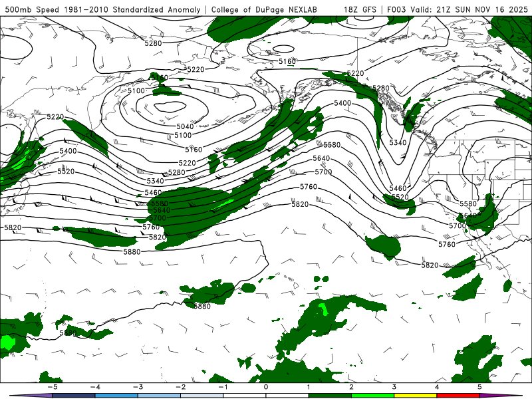The height and width of the screenshot is (399, 532).
Task: Click the '18Z GFS' model run label
Action: click(x=360, y=9)
